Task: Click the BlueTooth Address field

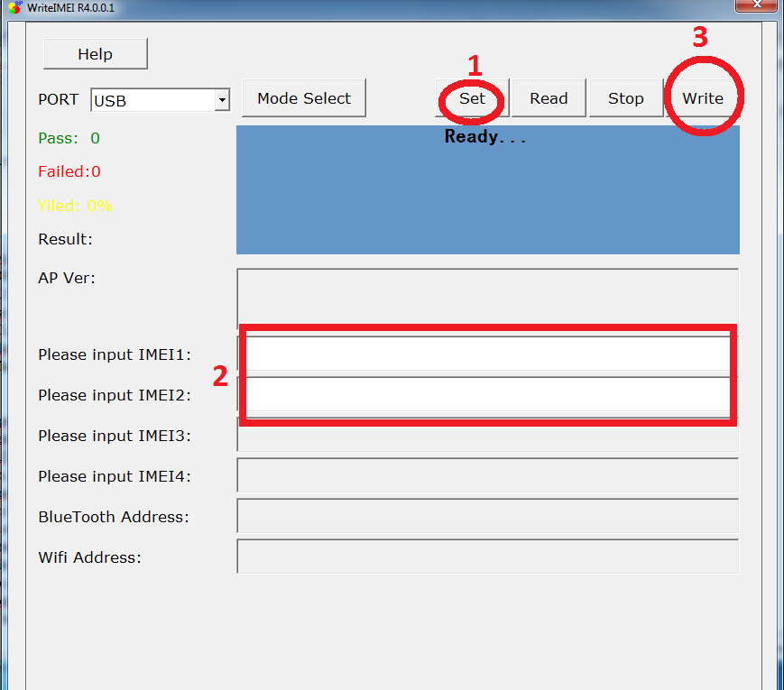Action: coord(487,517)
